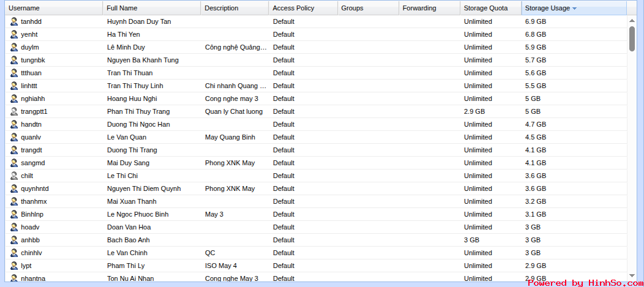The height and width of the screenshot is (287, 644).
Task: Click the user icon next to yenht
Action: click(14, 34)
